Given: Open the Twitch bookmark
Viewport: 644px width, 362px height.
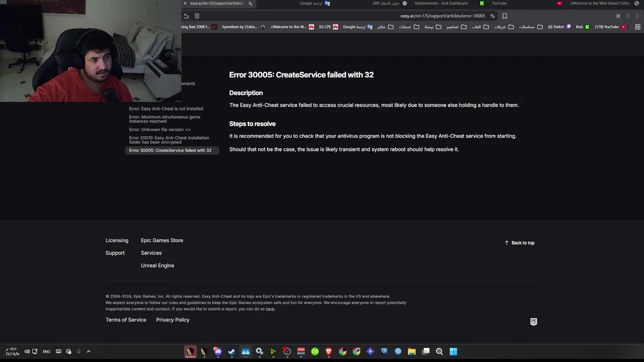Looking at the screenshot, I should click(559, 27).
